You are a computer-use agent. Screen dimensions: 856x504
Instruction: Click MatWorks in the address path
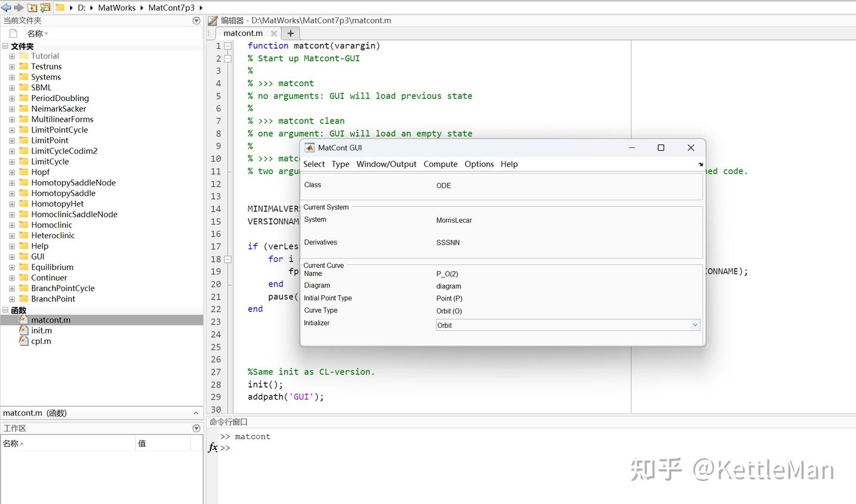pos(117,8)
